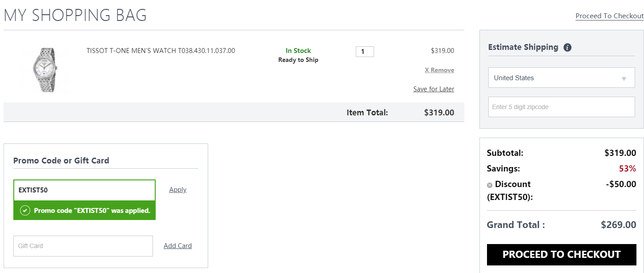Image resolution: width=644 pixels, height=273 pixels.
Task: Click Apply next to the promo code
Action: point(177,190)
